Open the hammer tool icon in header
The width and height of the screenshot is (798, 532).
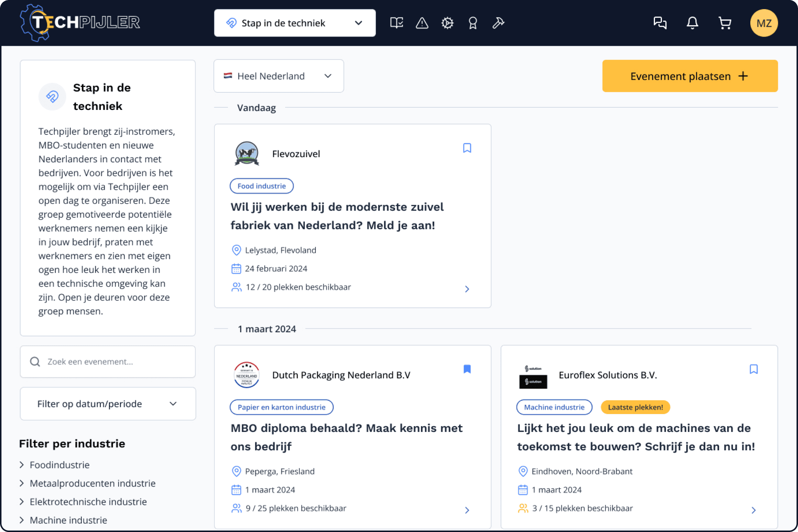click(x=498, y=23)
